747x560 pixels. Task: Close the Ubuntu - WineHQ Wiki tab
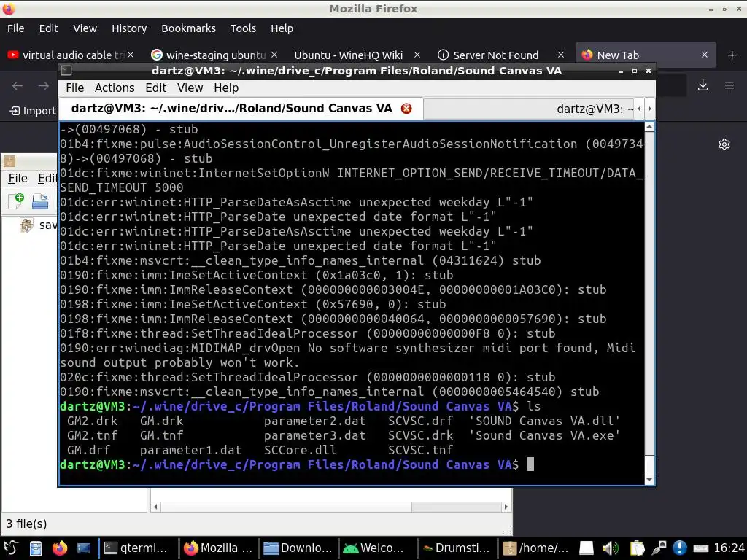click(417, 55)
